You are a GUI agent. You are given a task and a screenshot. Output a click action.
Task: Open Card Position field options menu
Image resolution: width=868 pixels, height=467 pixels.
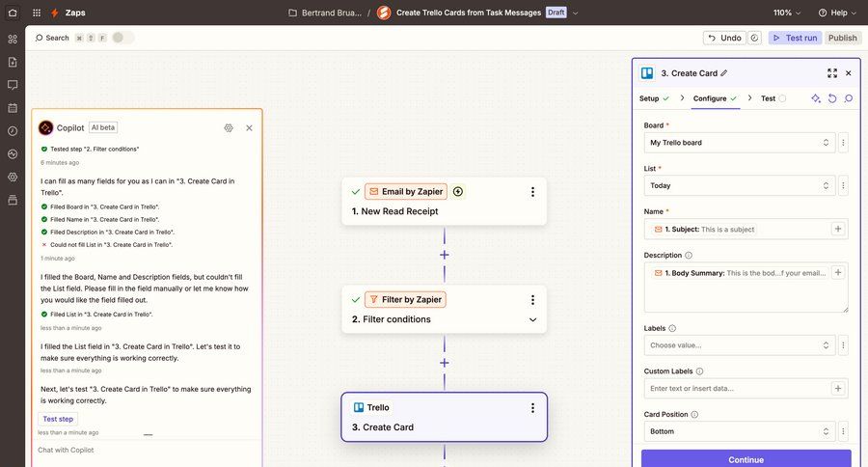tap(843, 431)
